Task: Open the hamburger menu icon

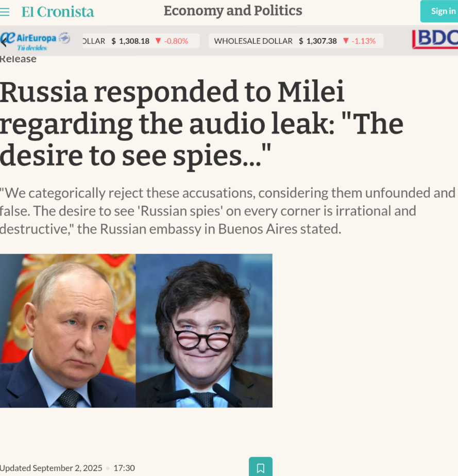Action: pyautogui.click(x=5, y=12)
